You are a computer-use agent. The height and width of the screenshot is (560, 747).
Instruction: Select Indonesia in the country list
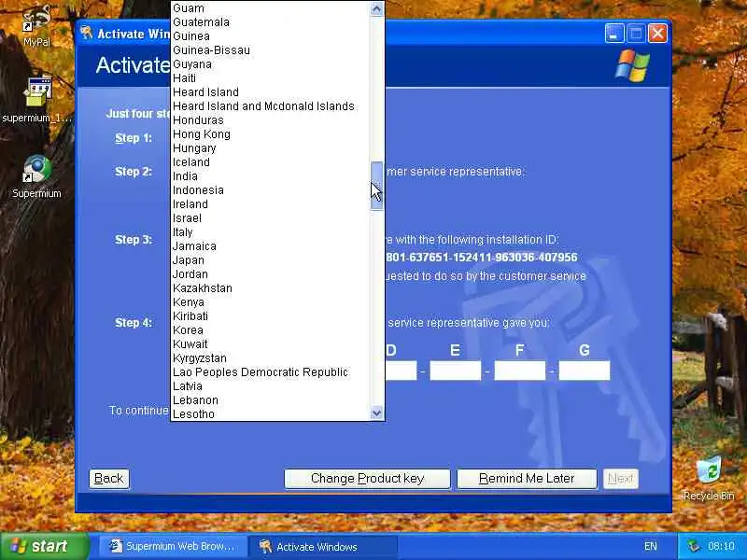[x=271, y=190]
